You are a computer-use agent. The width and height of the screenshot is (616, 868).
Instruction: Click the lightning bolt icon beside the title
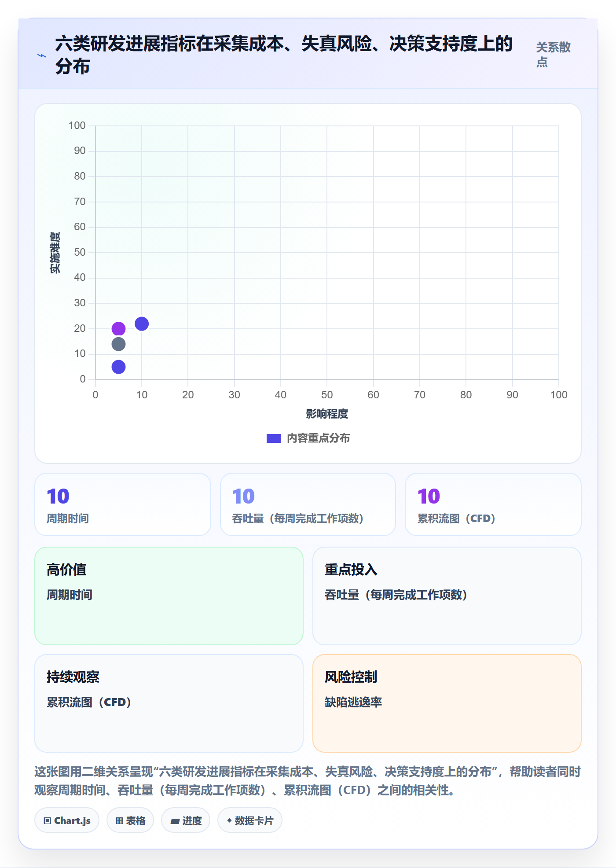(x=41, y=55)
